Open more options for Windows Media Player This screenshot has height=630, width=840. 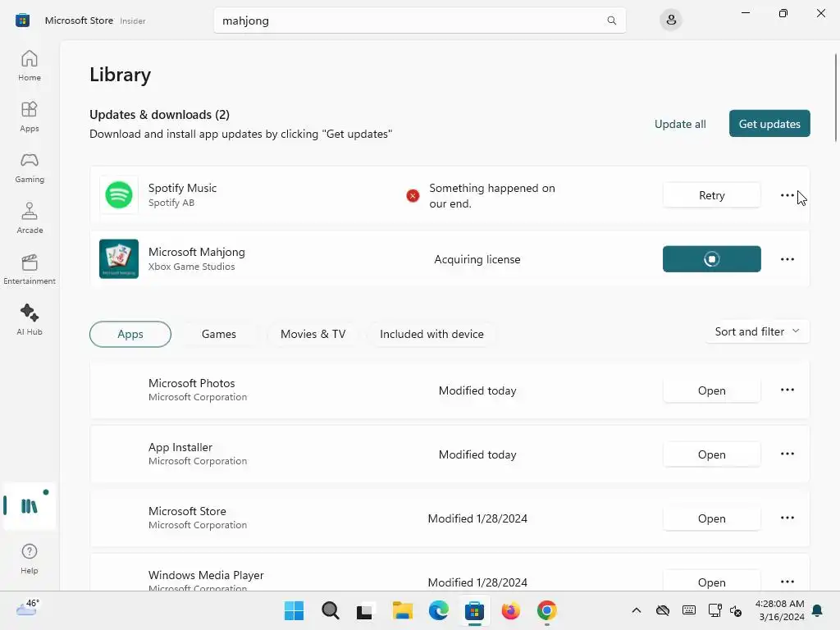pos(787,582)
